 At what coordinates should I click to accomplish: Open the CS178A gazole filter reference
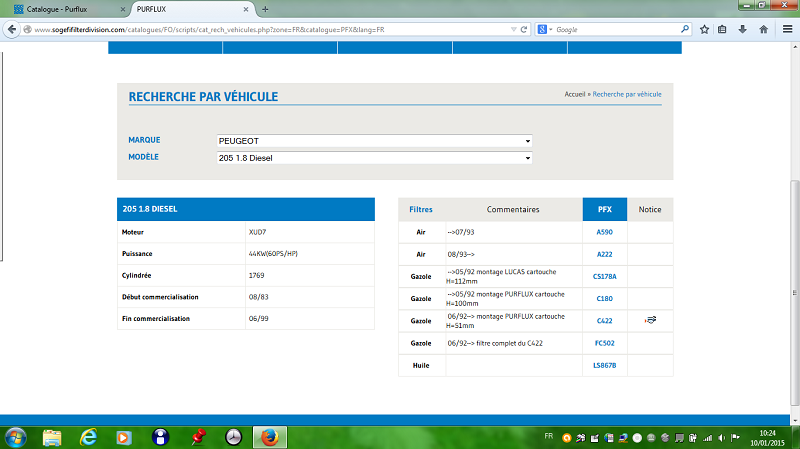click(605, 277)
